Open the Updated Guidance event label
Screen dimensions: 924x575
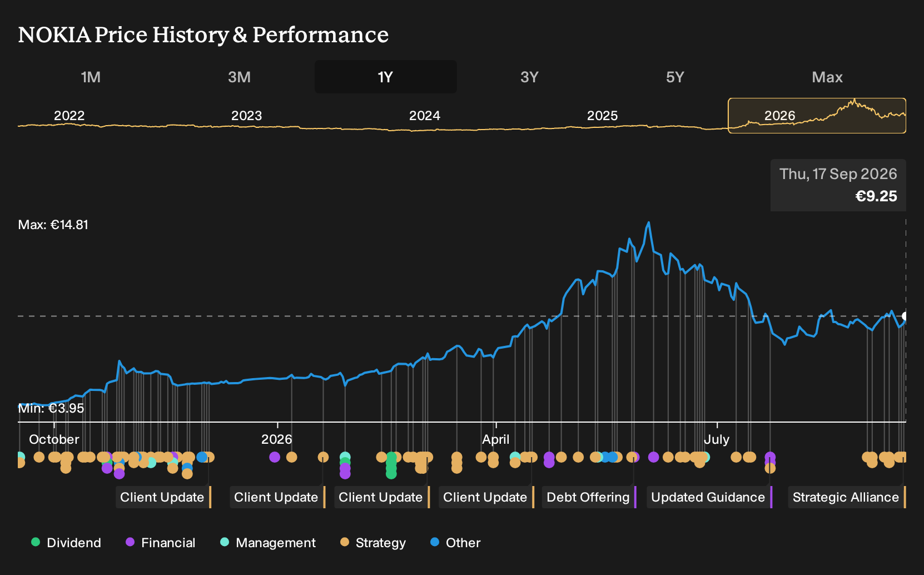pos(709,497)
